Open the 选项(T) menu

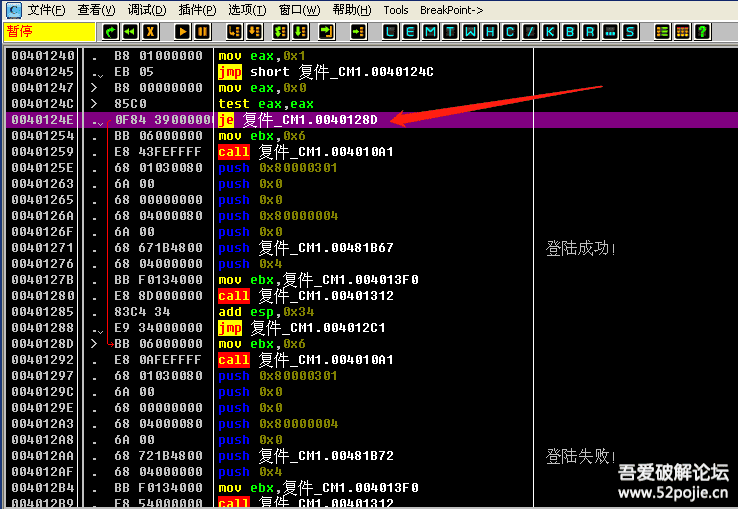point(247,10)
